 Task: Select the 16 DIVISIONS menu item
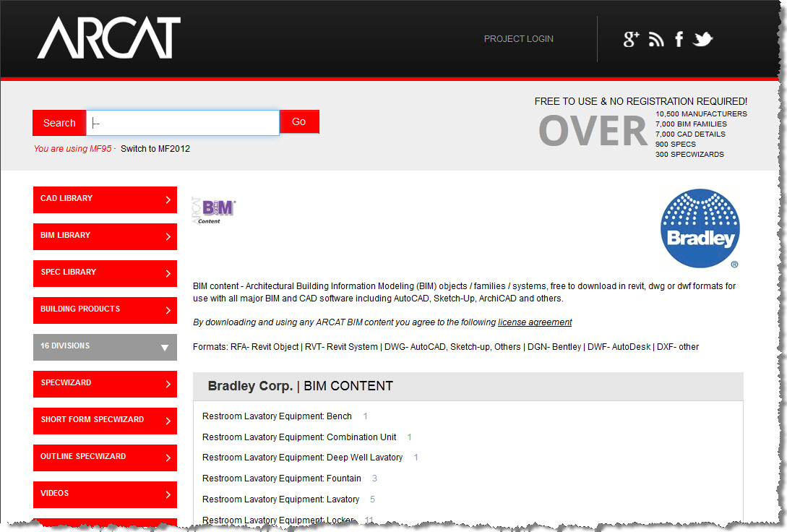click(105, 347)
